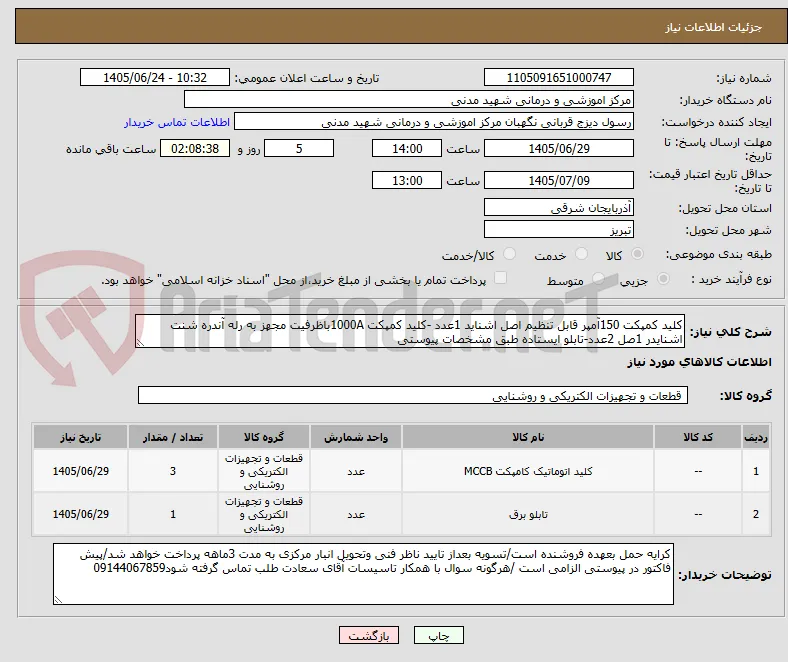
Task: Click the remaining time field 02:08:38
Action: pyautogui.click(x=195, y=148)
